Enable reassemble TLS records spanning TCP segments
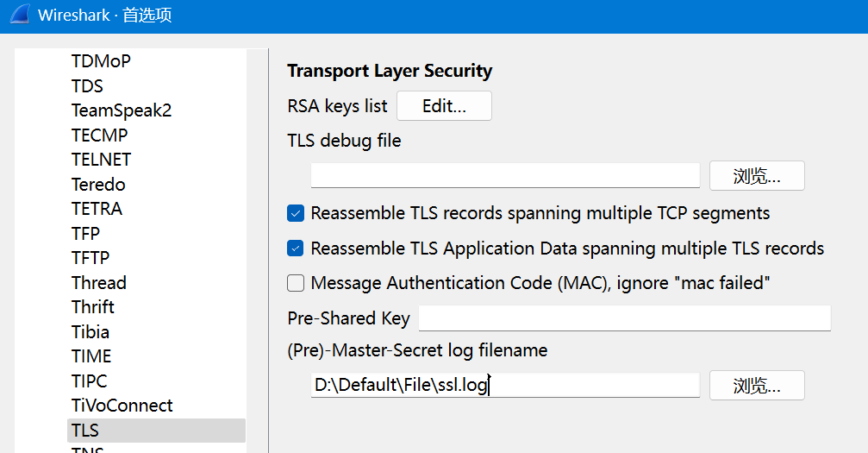The image size is (868, 453). pyautogui.click(x=296, y=213)
